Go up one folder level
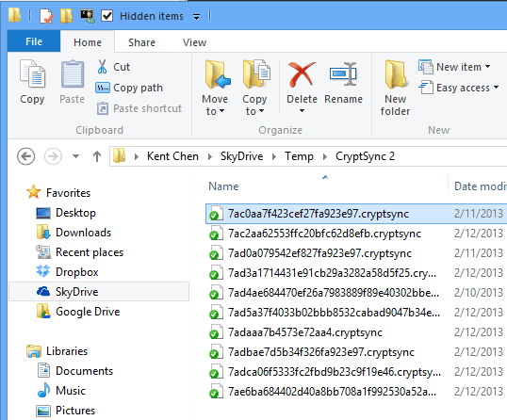This screenshot has width=507, height=420. point(97,156)
